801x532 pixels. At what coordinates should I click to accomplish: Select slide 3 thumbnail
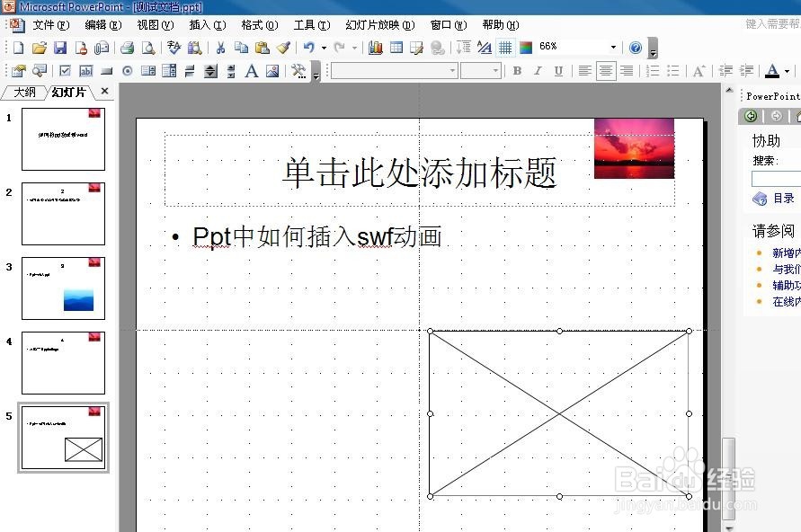63,288
